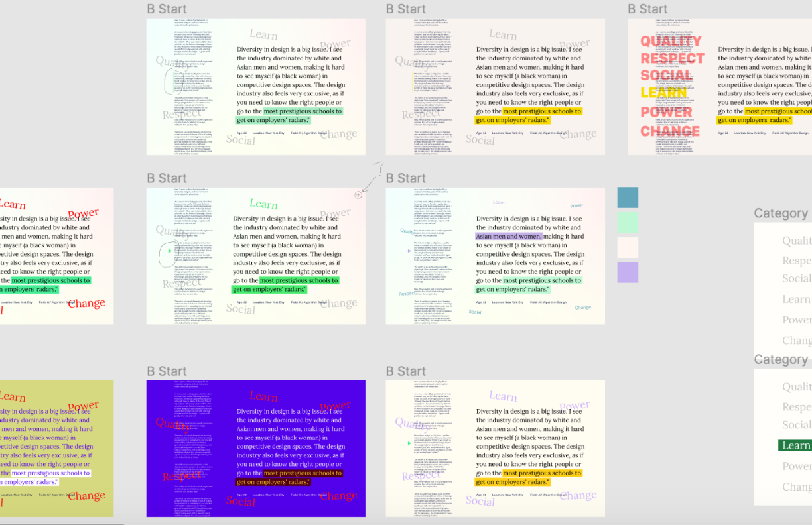
Task: Click the red Power word on the purple frame
Action: point(335,406)
